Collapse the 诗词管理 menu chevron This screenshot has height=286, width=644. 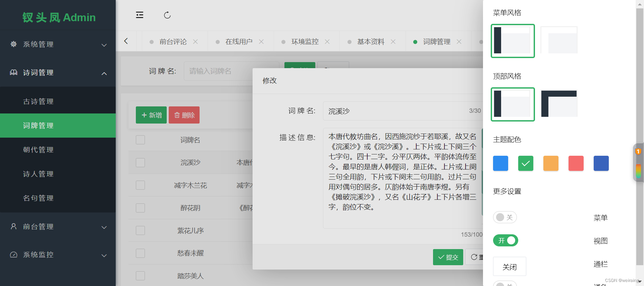[104, 73]
